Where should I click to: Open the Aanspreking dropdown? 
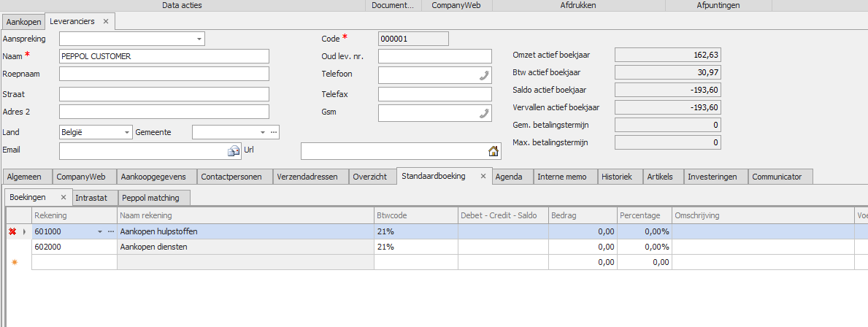coord(199,39)
